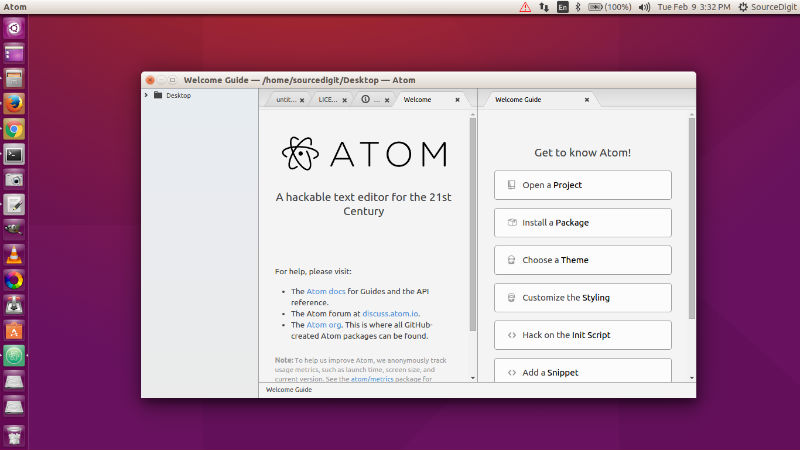Screen dimensions: 800x450
Task: Switch to the LICENSE tab
Action: tap(328, 99)
